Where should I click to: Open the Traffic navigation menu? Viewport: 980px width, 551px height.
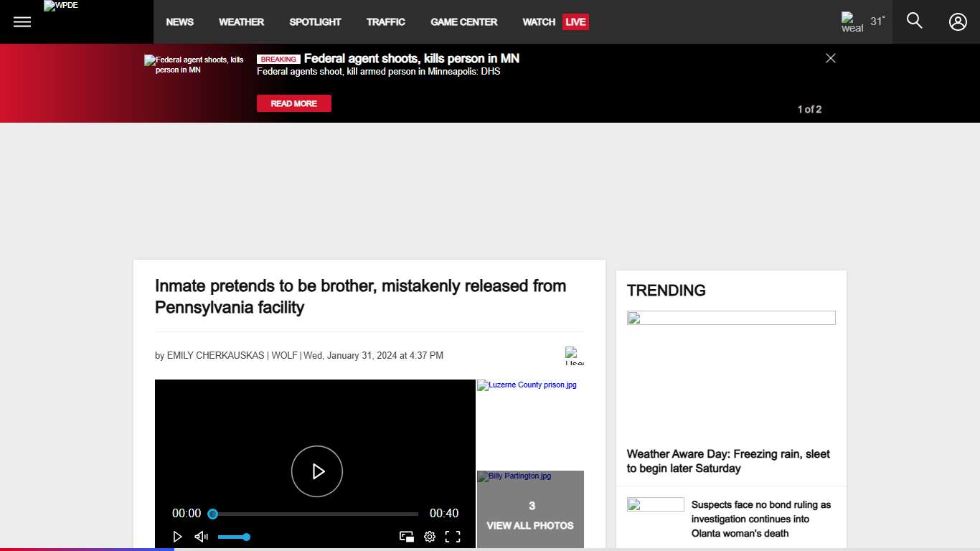pyautogui.click(x=386, y=22)
